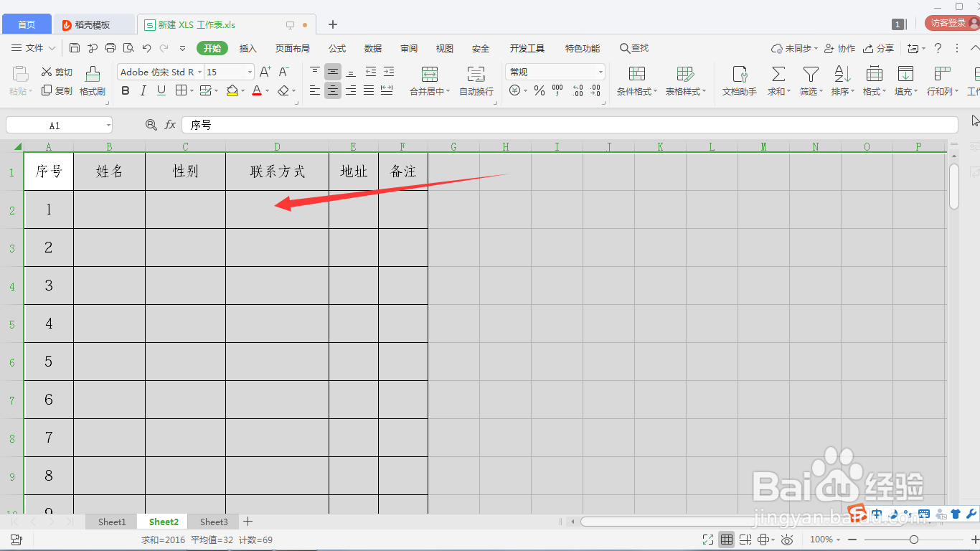Image resolution: width=980 pixels, height=551 pixels.
Task: Open the font size dropdown
Action: coord(250,72)
